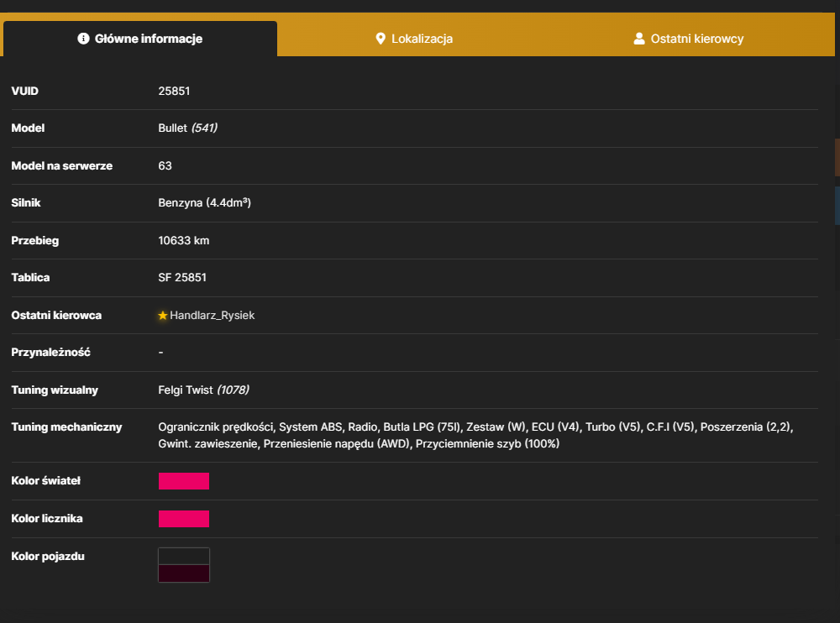Viewport: 840px width, 623px height.
Task: Click the pink Kolor świateł swatch
Action: point(184,481)
